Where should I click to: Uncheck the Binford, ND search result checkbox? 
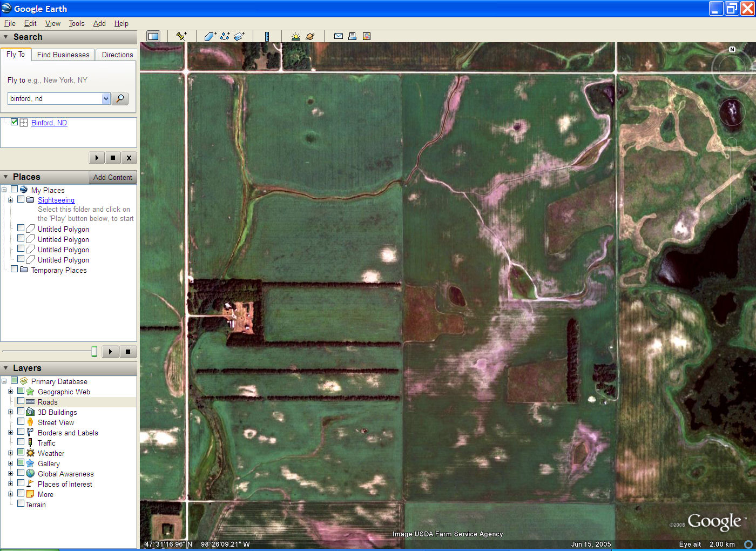point(15,122)
